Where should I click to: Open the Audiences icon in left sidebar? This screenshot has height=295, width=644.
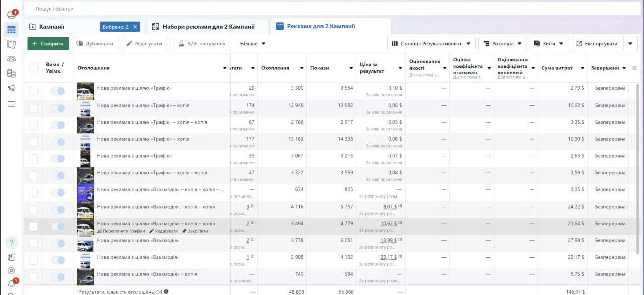11,59
